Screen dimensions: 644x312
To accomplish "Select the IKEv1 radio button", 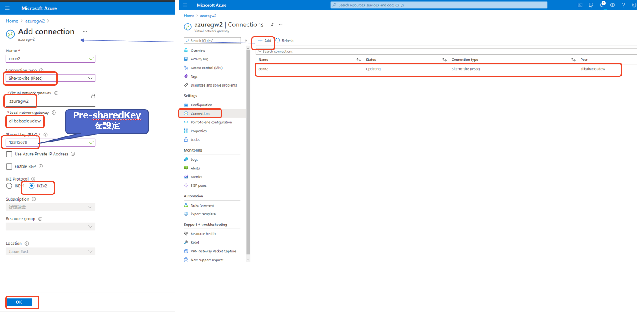I will point(9,186).
